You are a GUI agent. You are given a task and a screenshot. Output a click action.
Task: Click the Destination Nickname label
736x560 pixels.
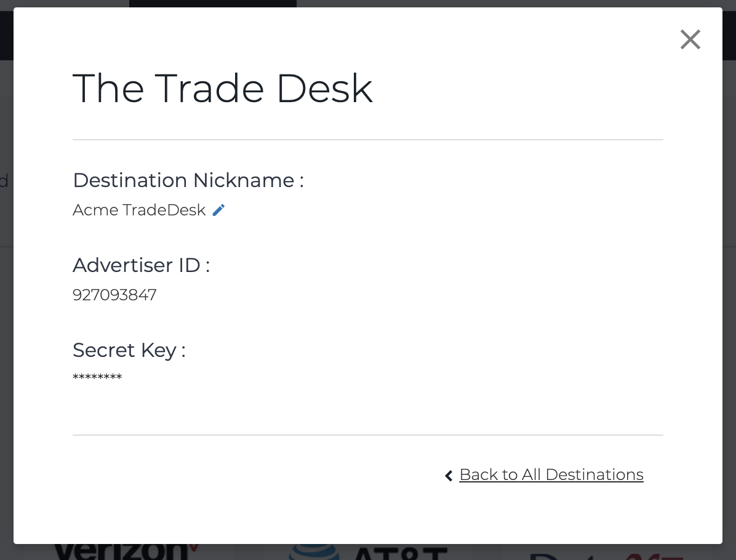click(x=188, y=180)
